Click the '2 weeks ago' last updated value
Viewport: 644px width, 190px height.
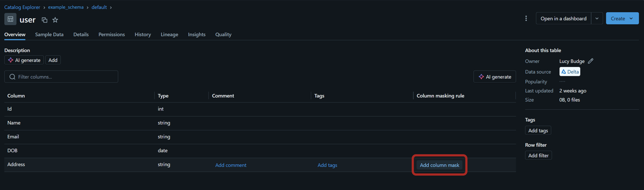573,90
